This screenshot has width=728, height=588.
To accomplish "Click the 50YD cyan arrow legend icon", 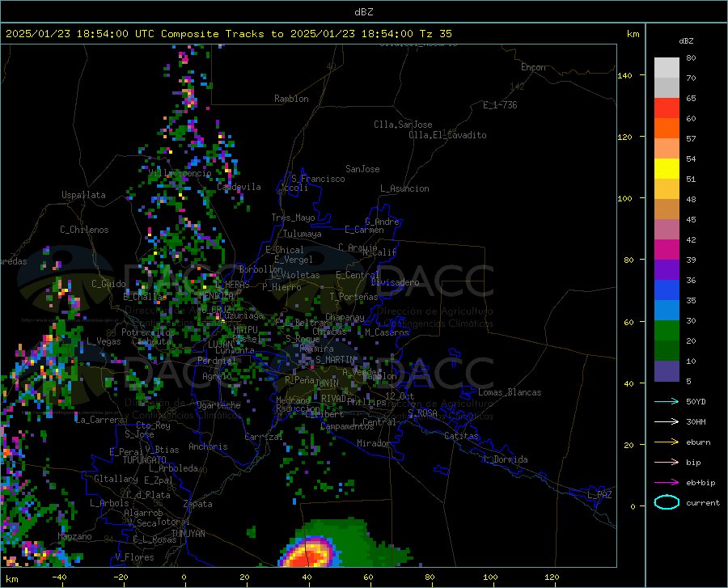I will point(667,401).
